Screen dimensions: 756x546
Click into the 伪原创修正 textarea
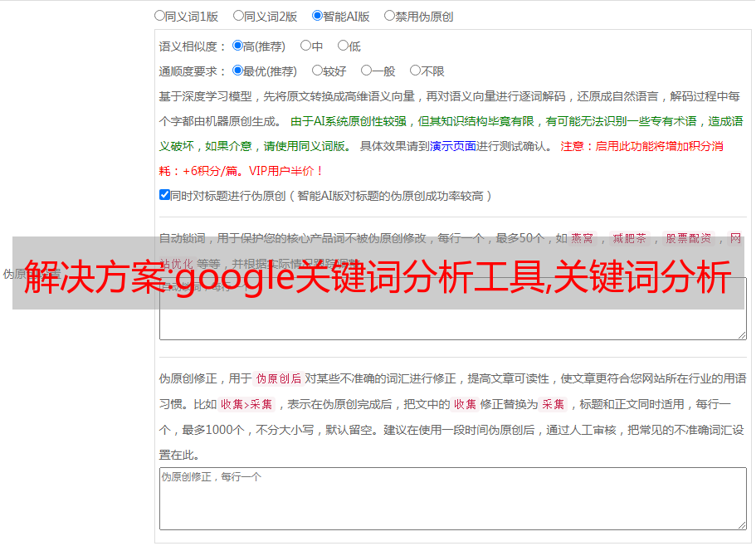point(453,499)
